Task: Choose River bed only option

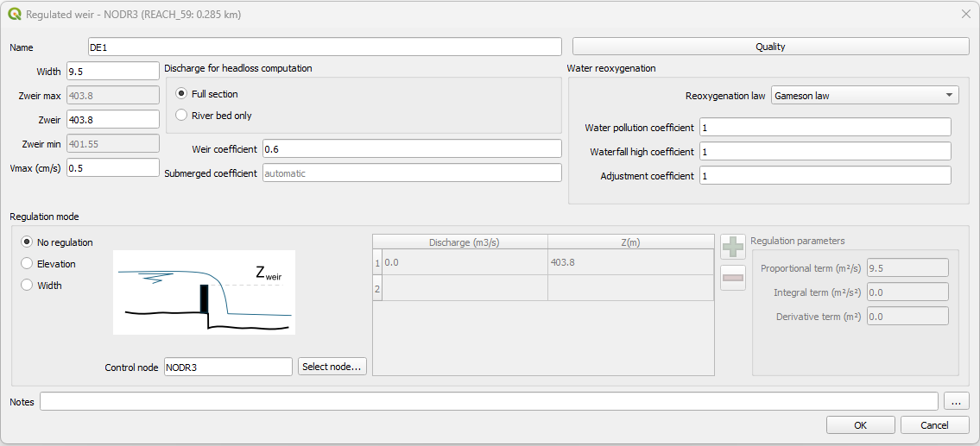Action: (181, 116)
